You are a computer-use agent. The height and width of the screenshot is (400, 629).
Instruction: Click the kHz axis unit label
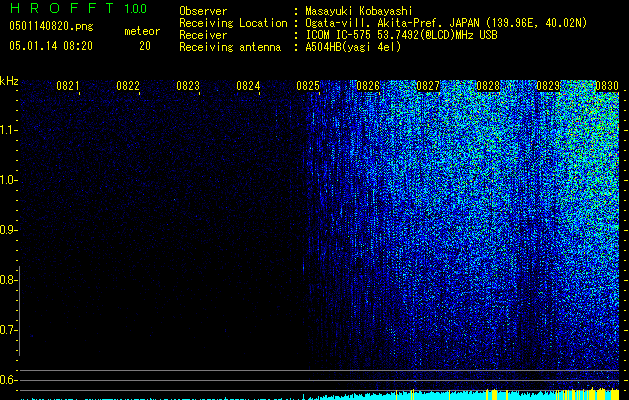click(9, 81)
